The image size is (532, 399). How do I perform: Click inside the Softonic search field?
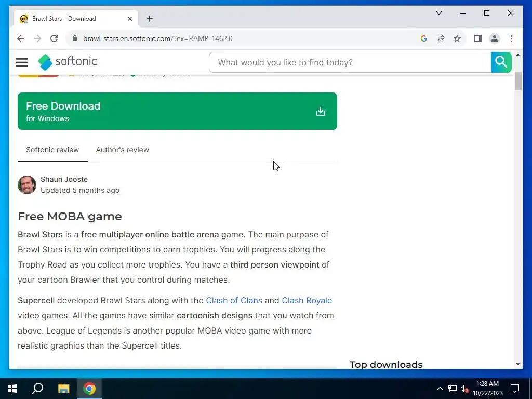coord(350,62)
